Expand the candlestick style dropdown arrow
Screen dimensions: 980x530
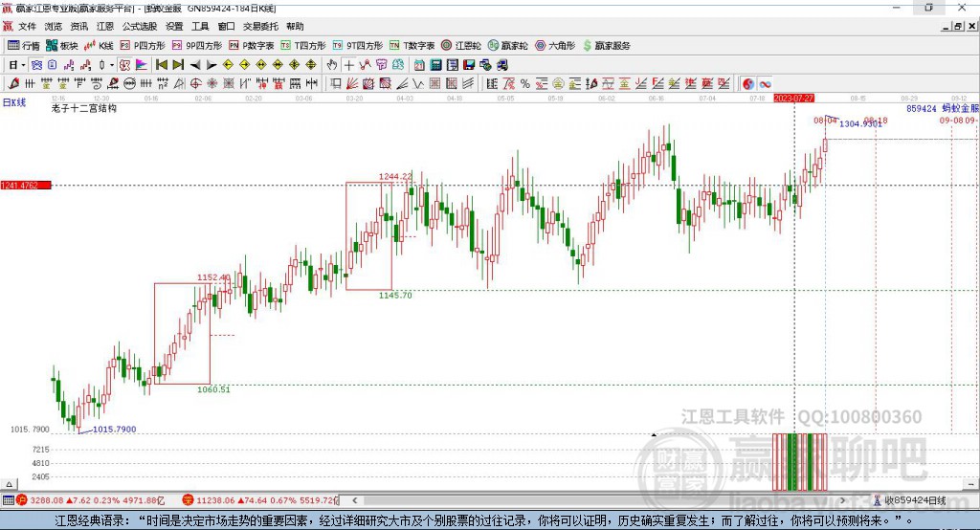(x=111, y=65)
